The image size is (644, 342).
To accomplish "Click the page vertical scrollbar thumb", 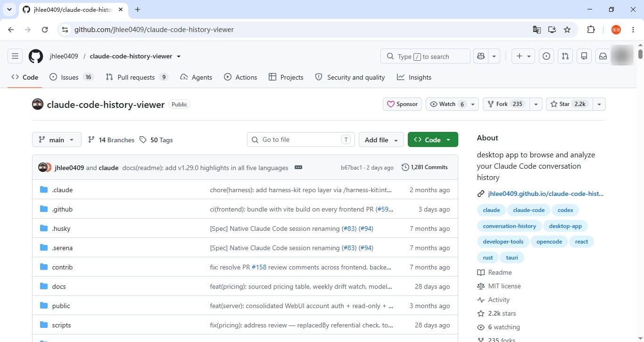I will pyautogui.click(x=640, y=53).
